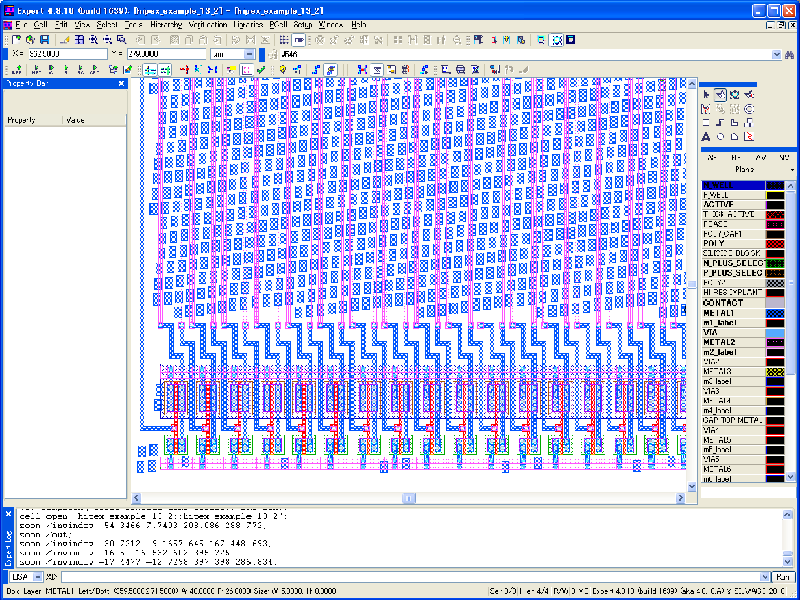Viewport: 800px width, 600px height.
Task: Open the Verification menu
Action: [x=207, y=23]
